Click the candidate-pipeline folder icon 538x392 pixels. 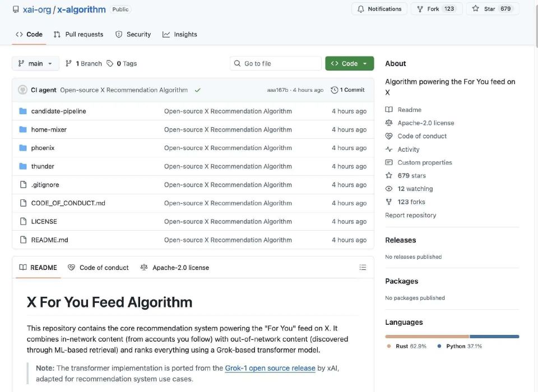[x=23, y=111]
